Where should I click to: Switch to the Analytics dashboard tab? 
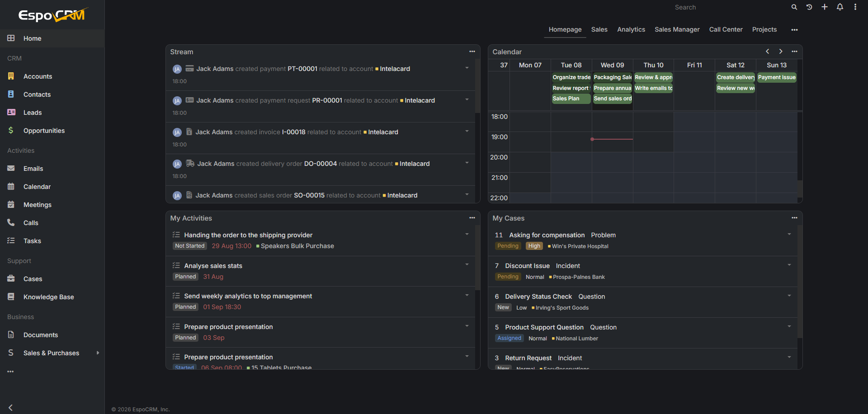(631, 29)
